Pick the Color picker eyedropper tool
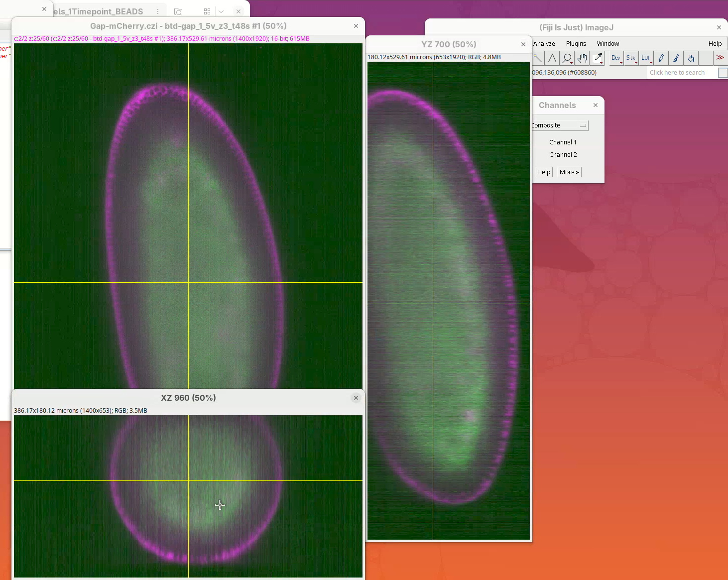This screenshot has width=728, height=580. 598,58
